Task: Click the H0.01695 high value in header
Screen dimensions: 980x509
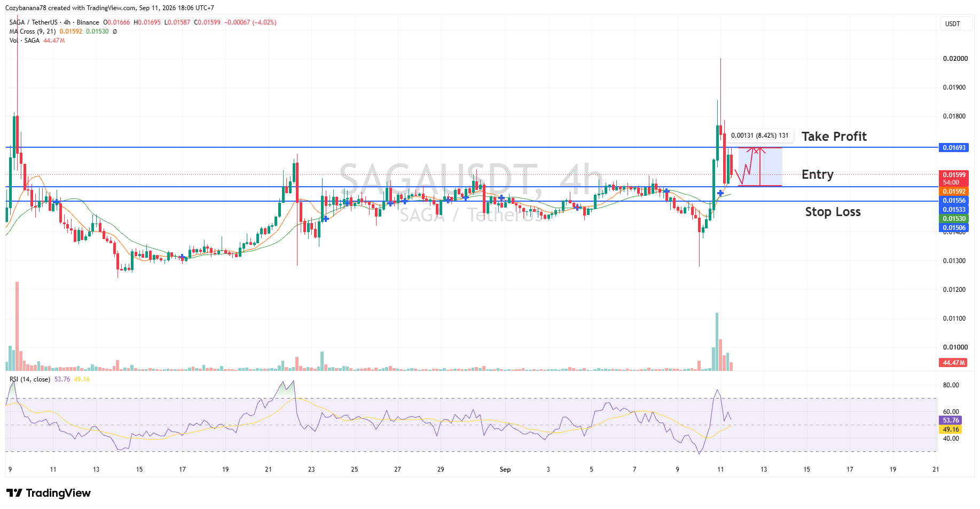Action: pyautogui.click(x=147, y=22)
